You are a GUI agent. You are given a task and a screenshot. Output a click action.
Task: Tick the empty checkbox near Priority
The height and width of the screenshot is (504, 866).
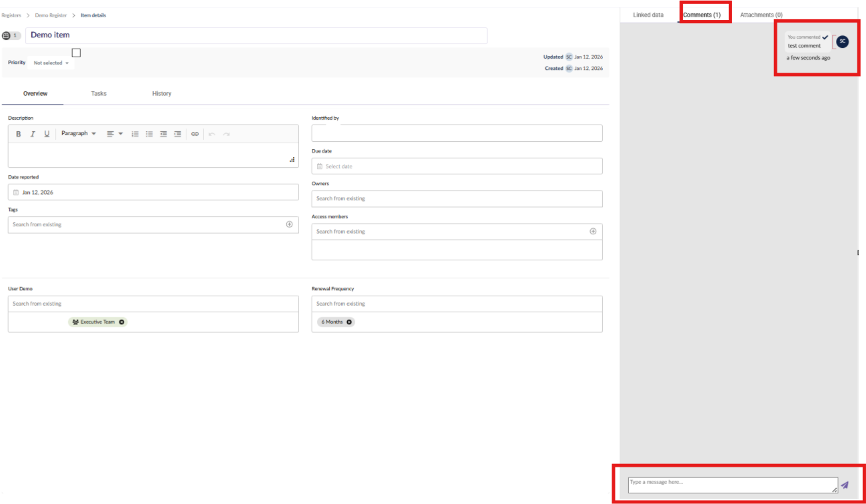(76, 53)
